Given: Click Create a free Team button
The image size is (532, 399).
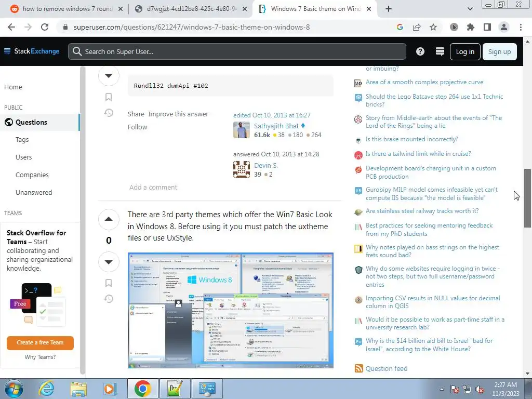Looking at the screenshot, I should tap(40, 343).
